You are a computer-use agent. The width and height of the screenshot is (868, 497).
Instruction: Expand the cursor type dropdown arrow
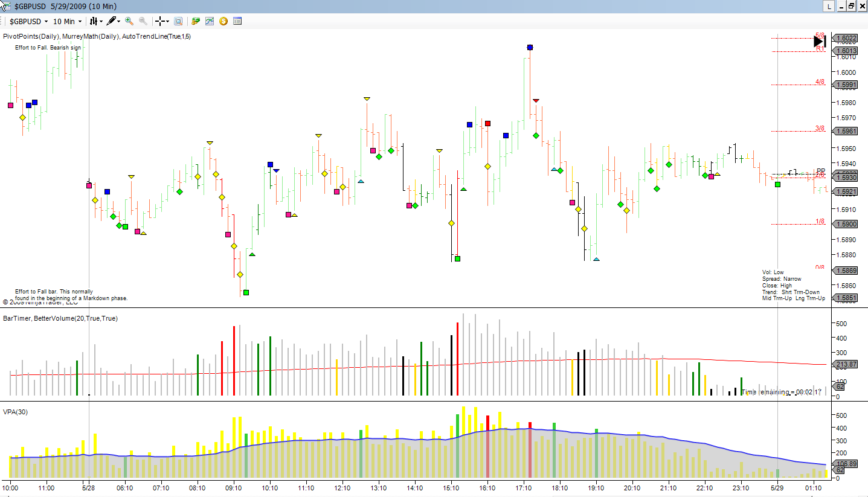(168, 21)
